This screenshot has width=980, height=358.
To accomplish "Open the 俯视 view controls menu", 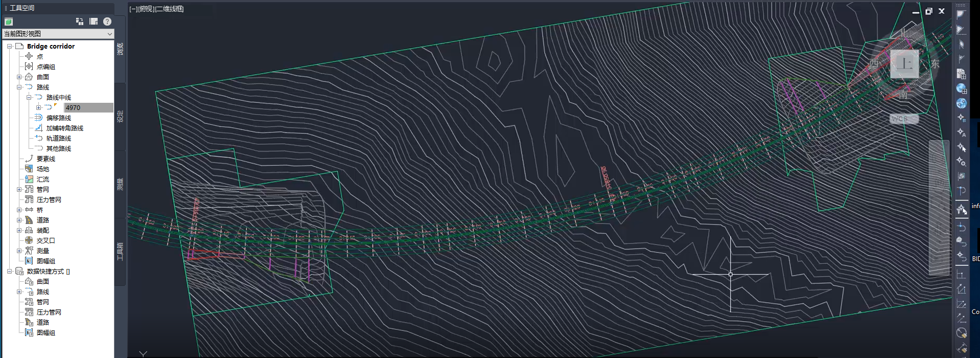I will (146, 9).
